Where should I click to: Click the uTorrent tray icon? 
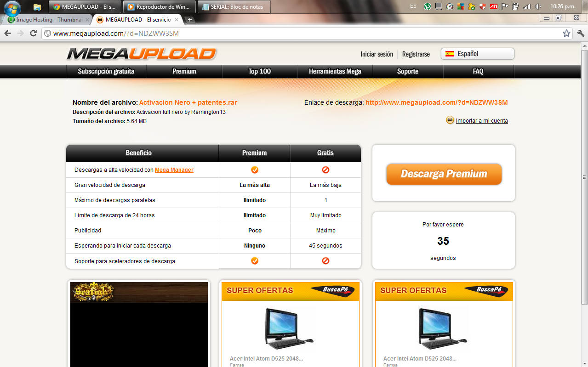click(427, 6)
